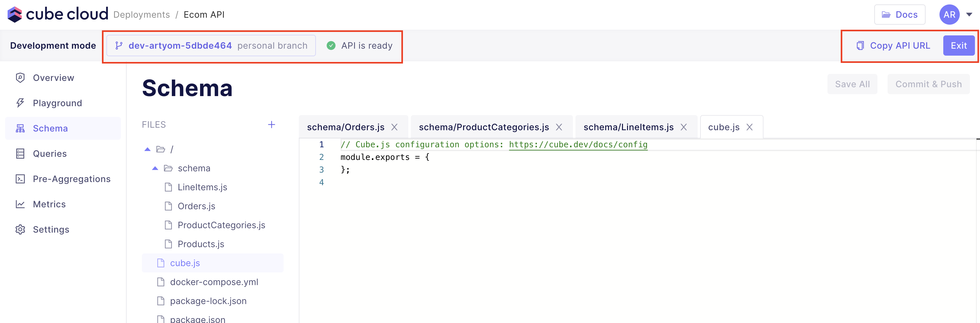Switch to schema/LineItems.js tab

pos(628,127)
